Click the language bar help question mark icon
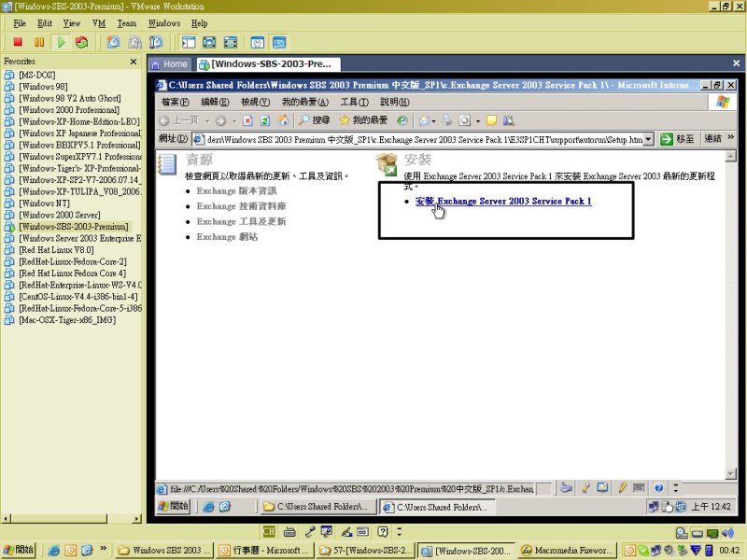The image size is (747, 560). (x=383, y=531)
